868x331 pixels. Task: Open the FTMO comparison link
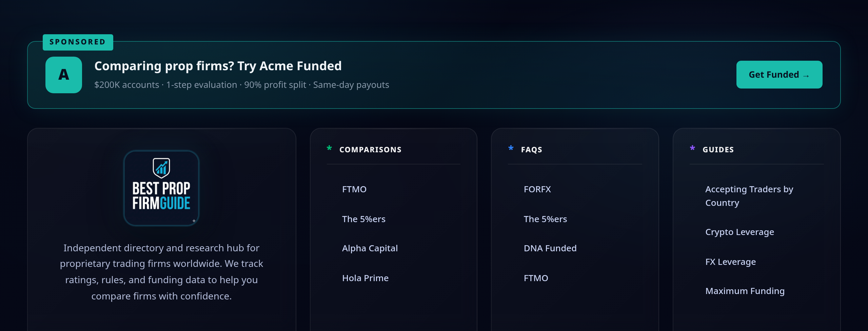[354, 189]
